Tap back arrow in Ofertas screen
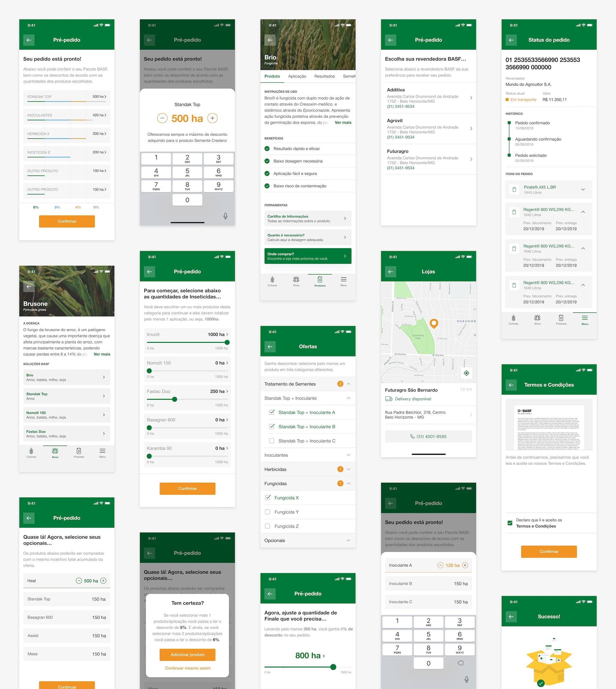The image size is (616, 689). 270,346
